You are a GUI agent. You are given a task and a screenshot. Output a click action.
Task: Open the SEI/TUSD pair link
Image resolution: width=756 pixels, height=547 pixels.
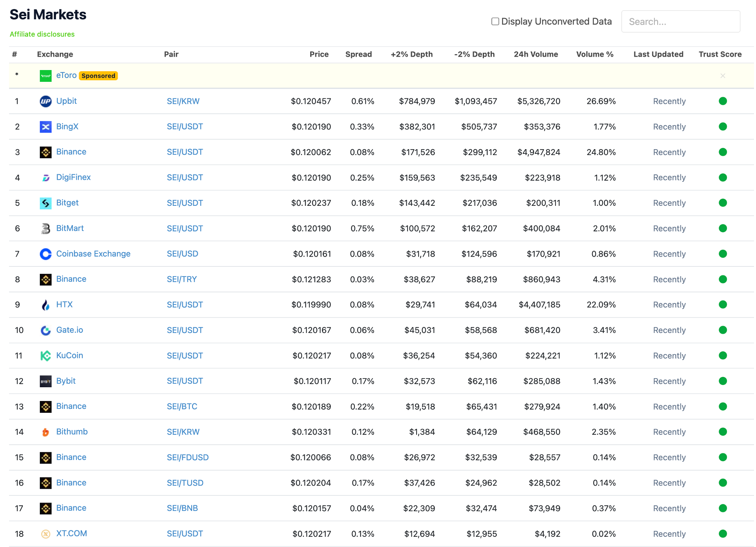(185, 483)
